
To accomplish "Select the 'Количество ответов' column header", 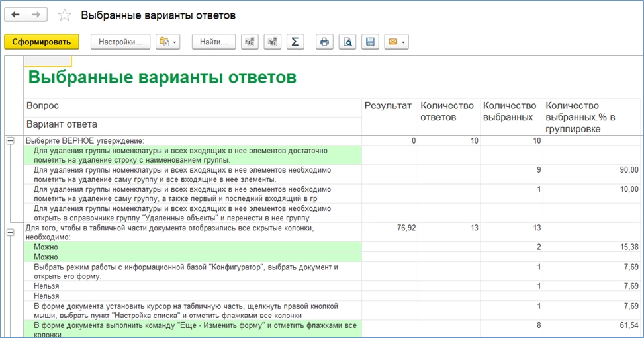I will (447, 111).
